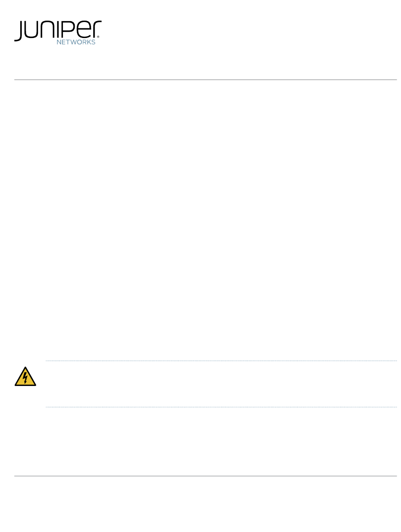This screenshot has height=532, width=401.
Task: Select the blue NETWORKS text under the logo
Action: point(76,43)
